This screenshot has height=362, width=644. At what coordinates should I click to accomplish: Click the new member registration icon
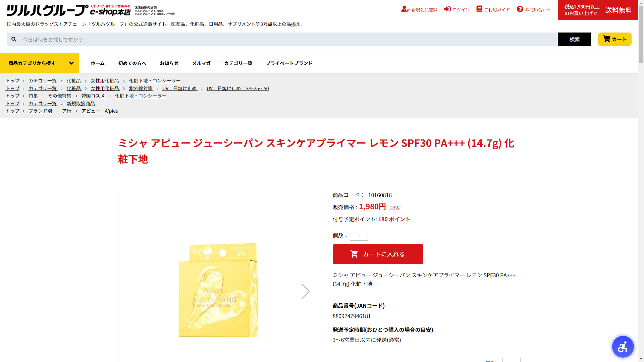tap(405, 9)
